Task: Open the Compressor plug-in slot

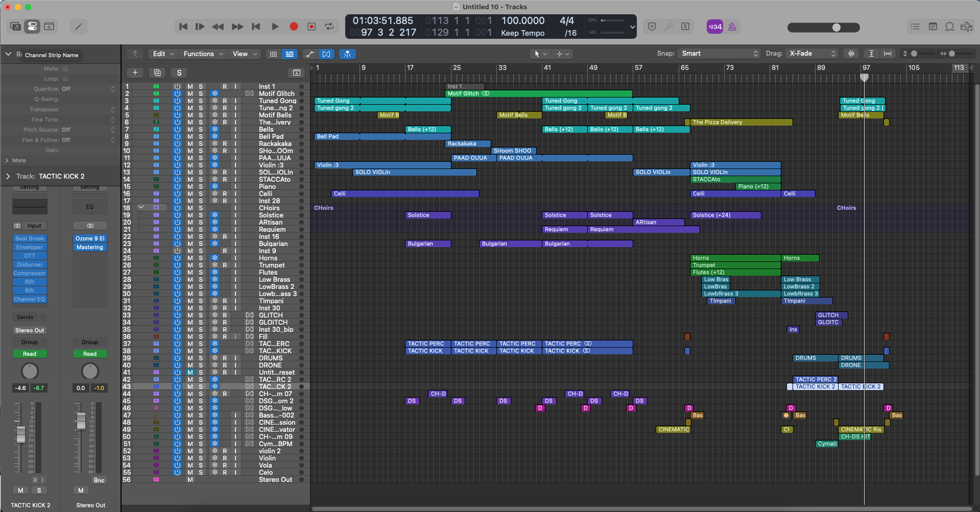Action: (30, 273)
